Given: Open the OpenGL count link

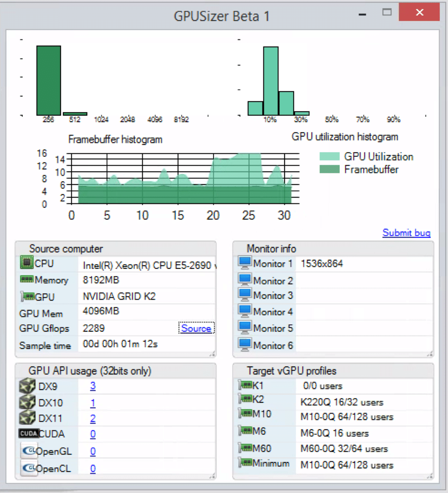Looking at the screenshot, I should (93, 451).
